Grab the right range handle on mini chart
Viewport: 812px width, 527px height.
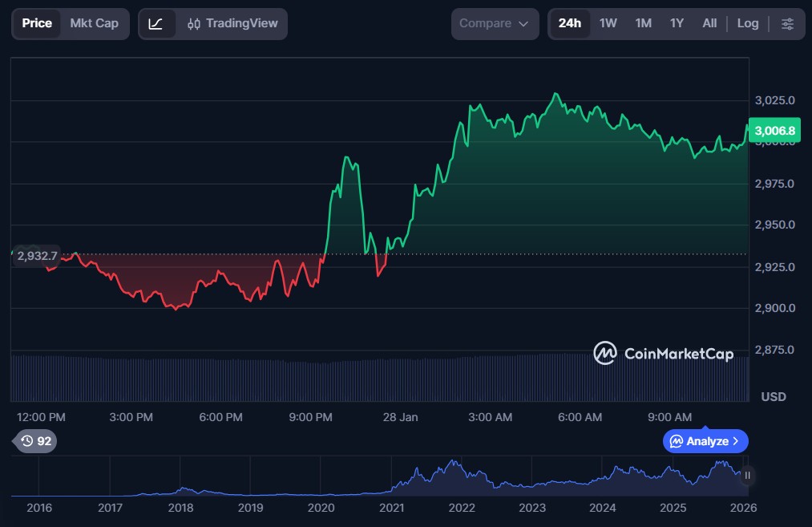click(x=747, y=476)
